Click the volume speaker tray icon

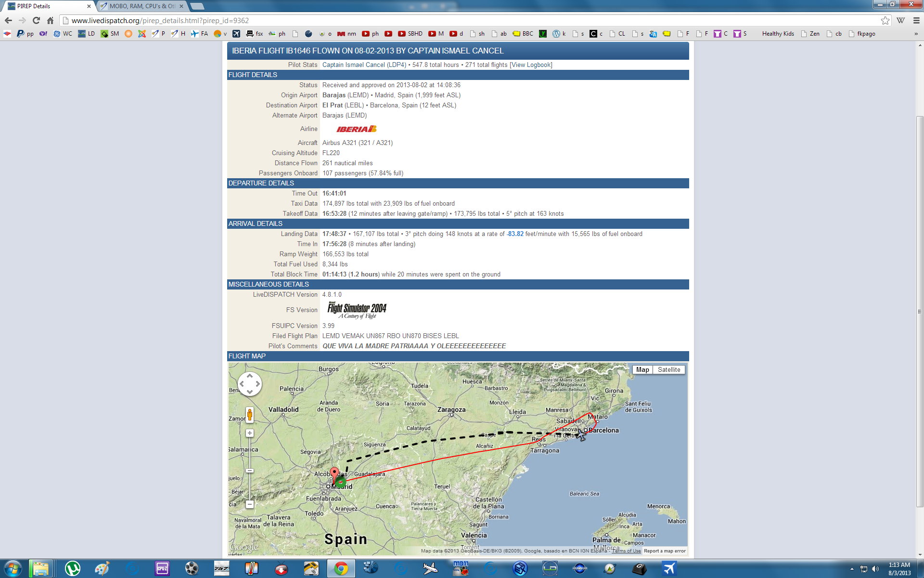coord(875,569)
